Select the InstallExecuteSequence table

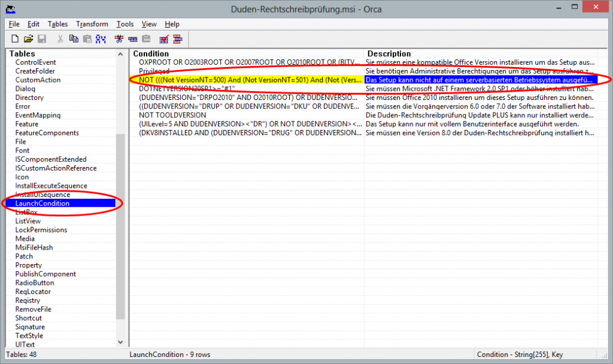click(x=51, y=186)
